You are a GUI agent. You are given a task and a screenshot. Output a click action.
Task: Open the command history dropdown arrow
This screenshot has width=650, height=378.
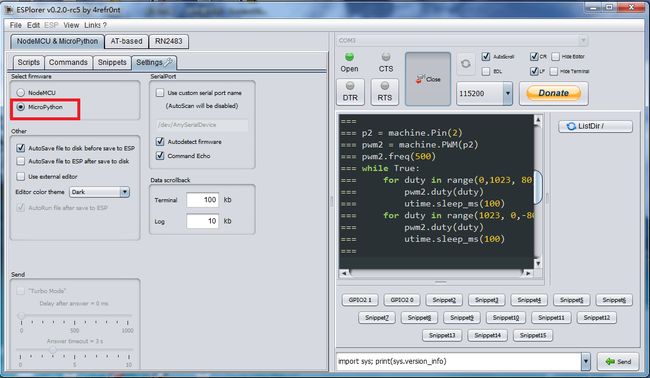pos(585,361)
